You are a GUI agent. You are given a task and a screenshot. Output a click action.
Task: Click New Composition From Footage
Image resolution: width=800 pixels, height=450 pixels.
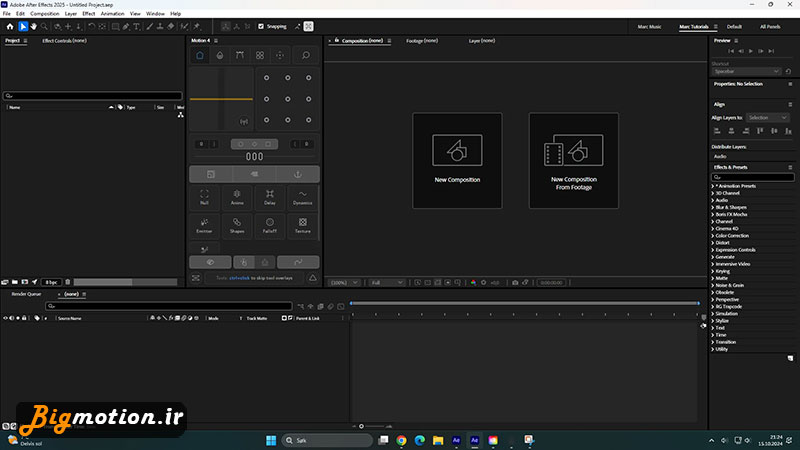click(573, 160)
